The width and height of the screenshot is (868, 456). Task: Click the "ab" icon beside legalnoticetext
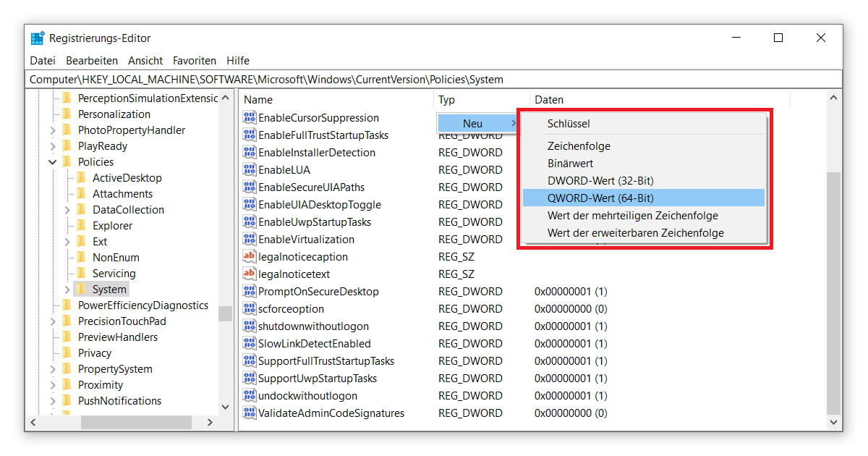click(250, 274)
